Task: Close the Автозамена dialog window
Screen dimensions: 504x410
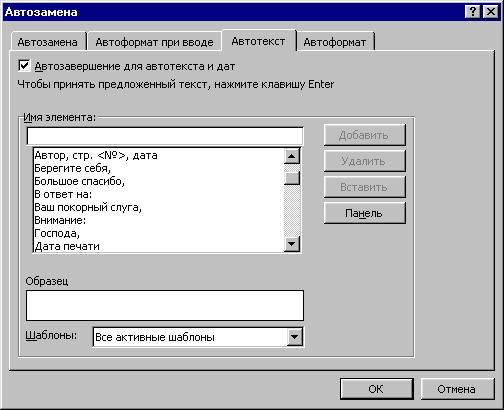Action: tap(491, 12)
